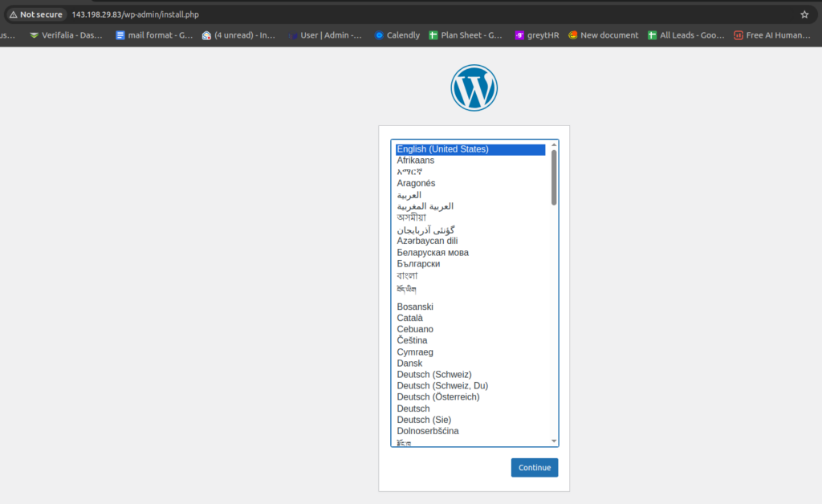This screenshot has width=822, height=504.
Task: Open the greytHR bookmark
Action: [537, 35]
